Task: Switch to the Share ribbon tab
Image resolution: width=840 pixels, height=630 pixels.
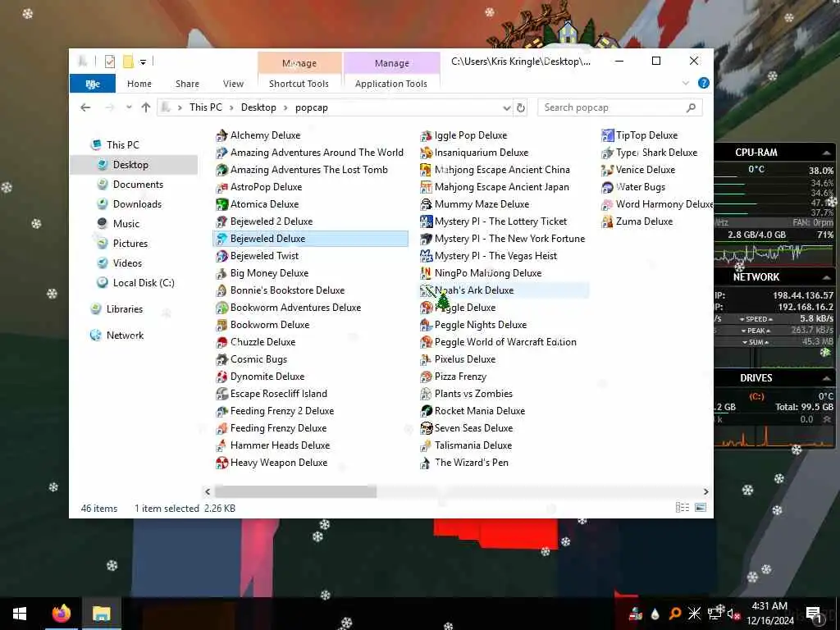Action: point(187,84)
